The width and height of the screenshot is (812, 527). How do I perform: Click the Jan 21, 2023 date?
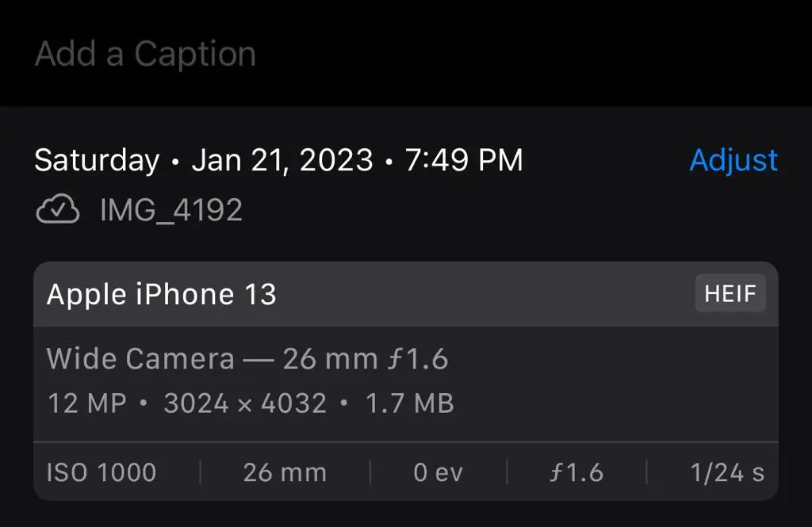tap(282, 160)
